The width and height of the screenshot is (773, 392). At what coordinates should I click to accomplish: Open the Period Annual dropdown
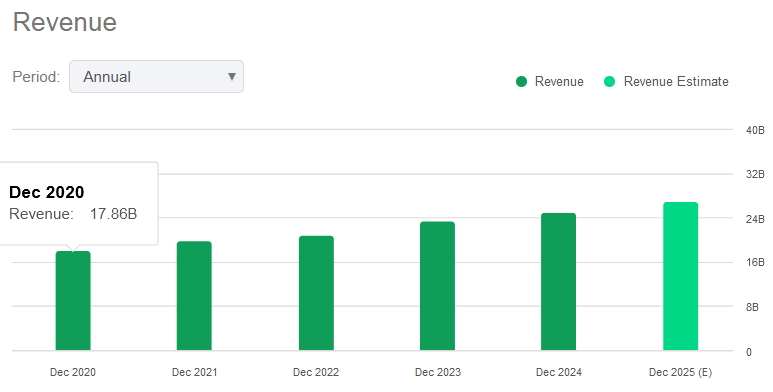[x=156, y=76]
